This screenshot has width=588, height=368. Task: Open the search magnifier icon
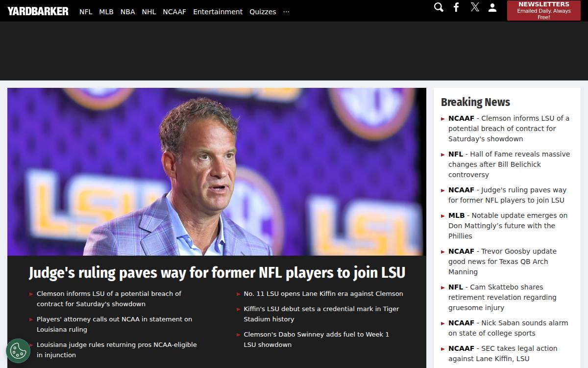[439, 7]
